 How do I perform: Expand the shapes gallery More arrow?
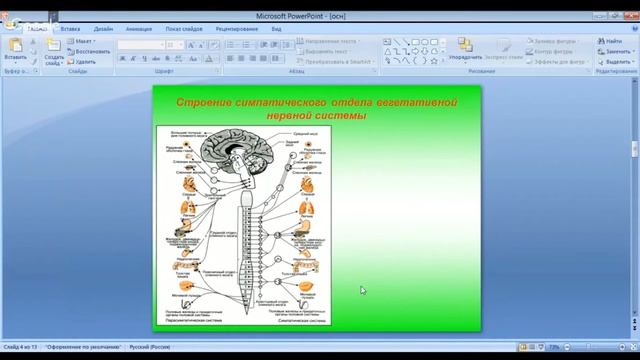click(443, 61)
